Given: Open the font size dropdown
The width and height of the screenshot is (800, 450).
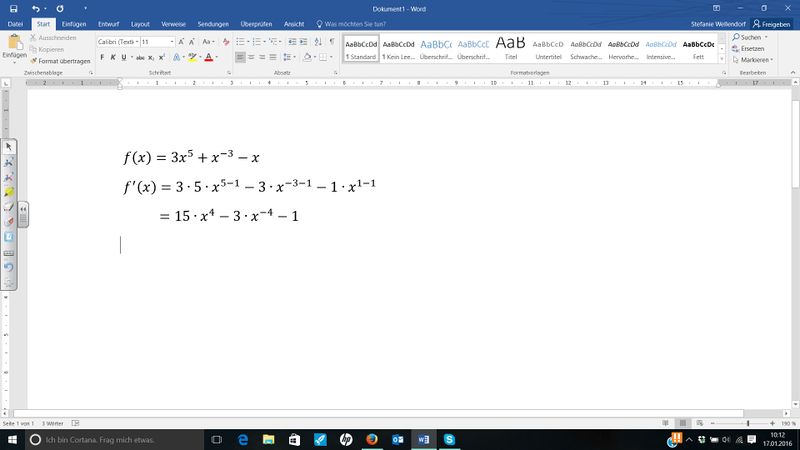Looking at the screenshot, I should (x=172, y=42).
